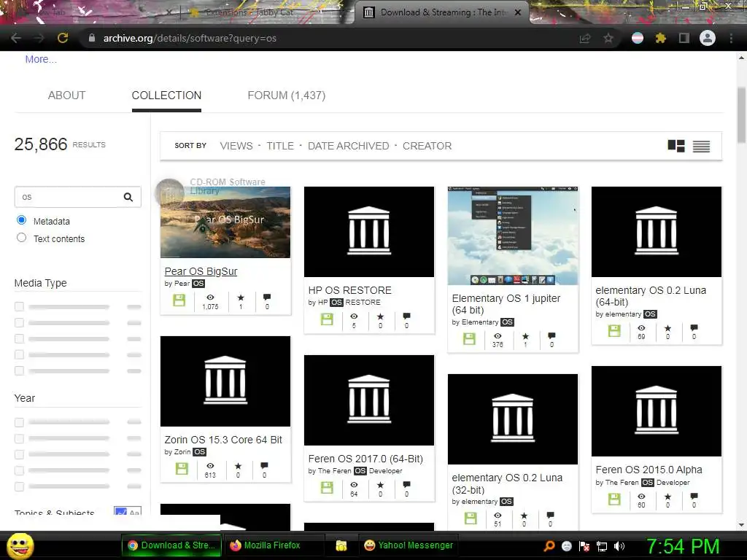Open the share page icon in address bar

(585, 38)
